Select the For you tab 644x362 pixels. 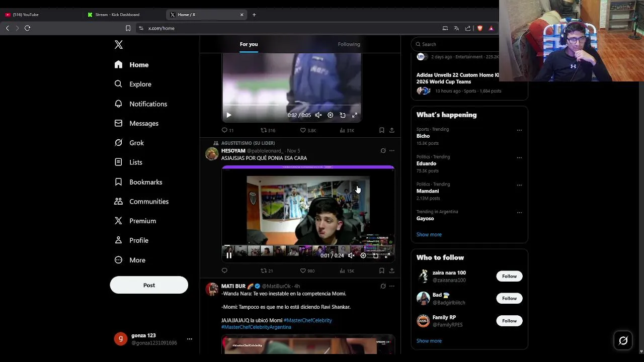249,44
